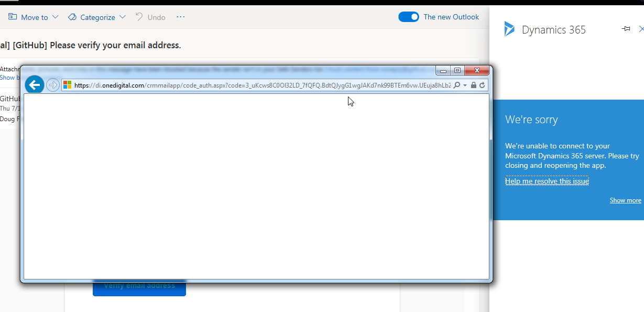Open the Help me resolve this issue link
Image resolution: width=644 pixels, height=312 pixels.
coord(547,181)
